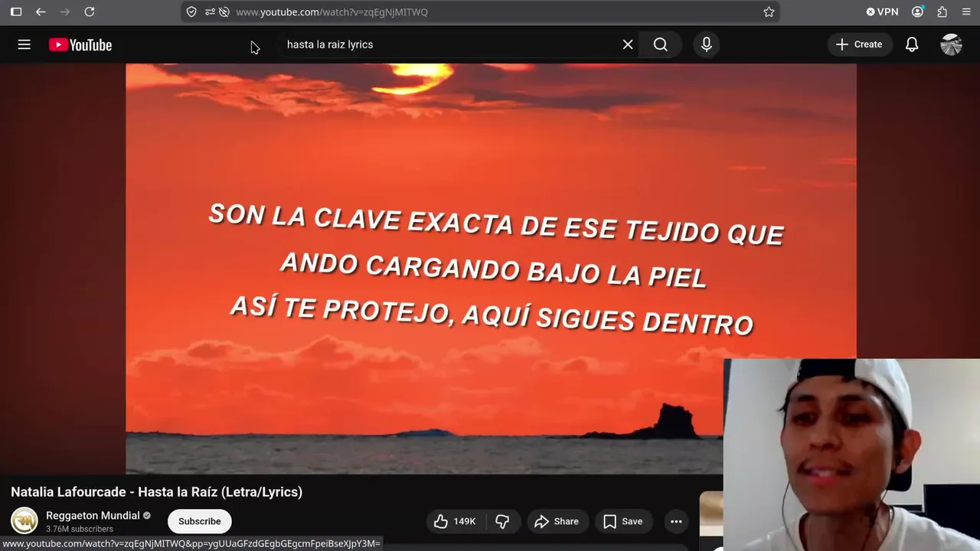
Task: Save the video to a playlist
Action: pos(622,521)
